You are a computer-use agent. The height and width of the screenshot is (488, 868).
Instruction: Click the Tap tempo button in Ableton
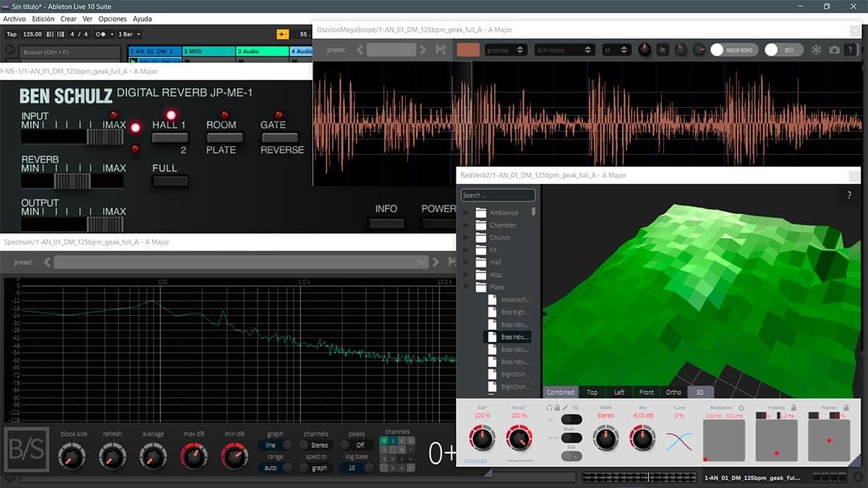pos(12,34)
